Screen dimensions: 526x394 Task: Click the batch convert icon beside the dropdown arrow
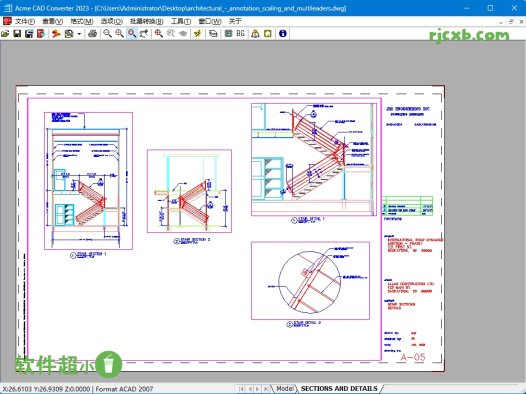point(69,34)
